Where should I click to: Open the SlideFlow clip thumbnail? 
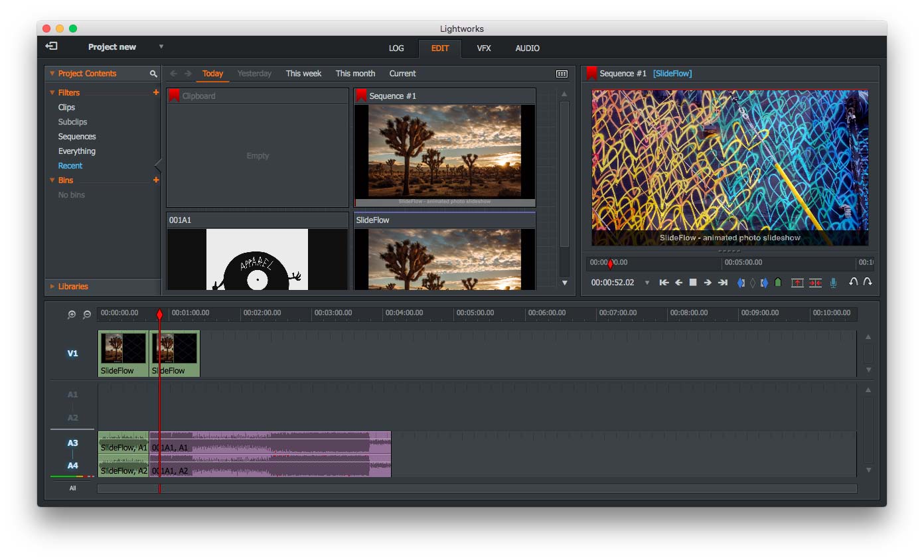pos(445,259)
